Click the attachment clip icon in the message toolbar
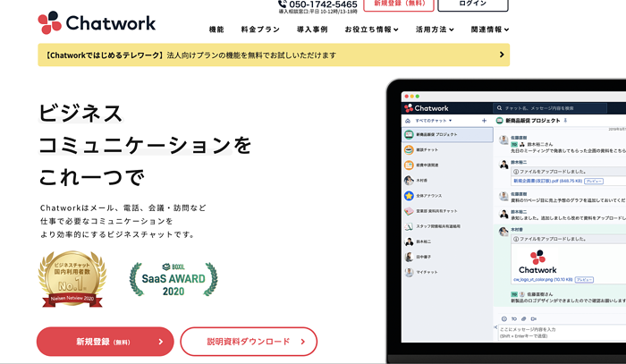 524,318
